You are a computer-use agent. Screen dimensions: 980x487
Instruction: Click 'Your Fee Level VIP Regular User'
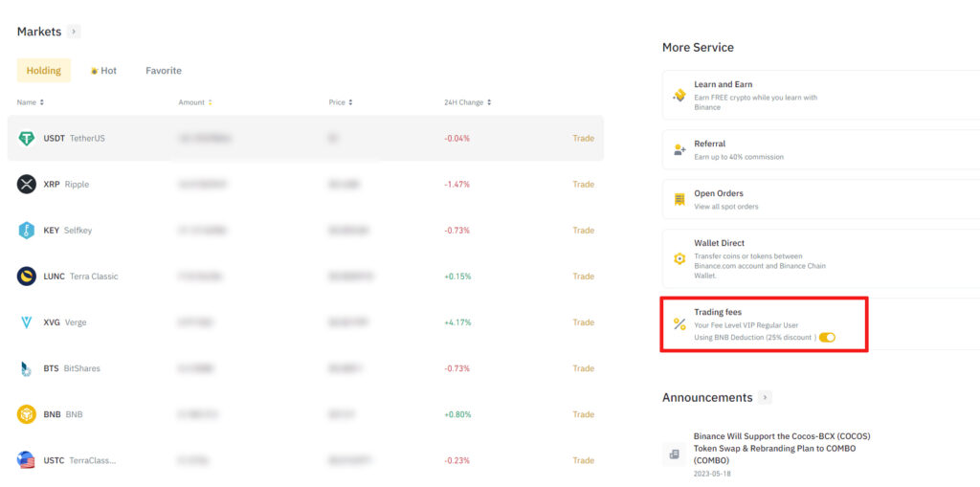746,325
